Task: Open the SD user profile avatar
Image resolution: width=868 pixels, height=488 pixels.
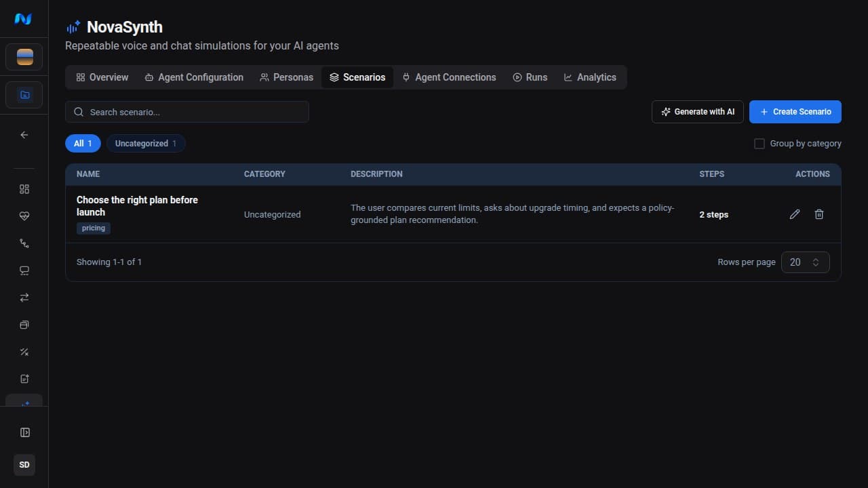Action: (24, 465)
